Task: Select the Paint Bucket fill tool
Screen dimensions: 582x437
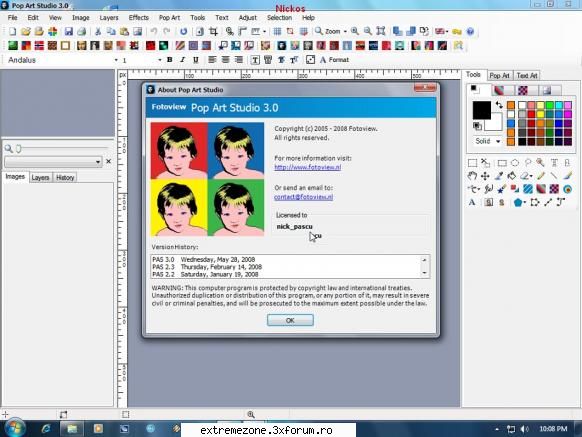Action: click(x=512, y=176)
